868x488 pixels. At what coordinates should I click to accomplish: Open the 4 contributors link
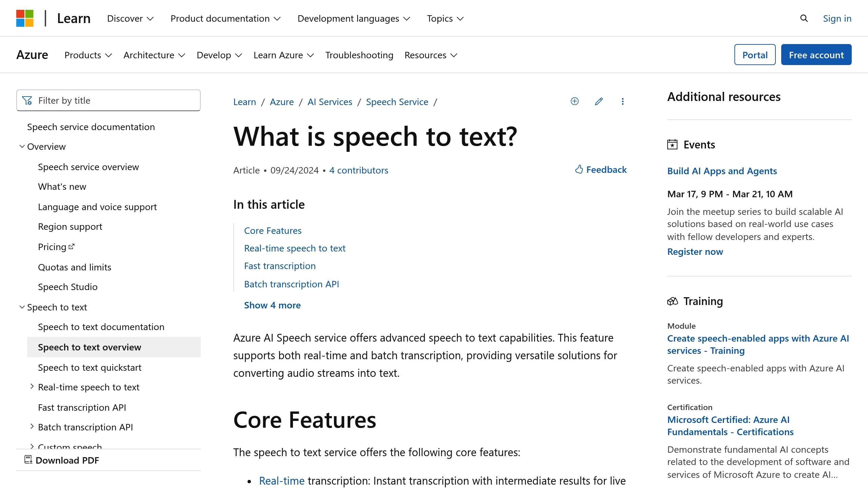(359, 170)
